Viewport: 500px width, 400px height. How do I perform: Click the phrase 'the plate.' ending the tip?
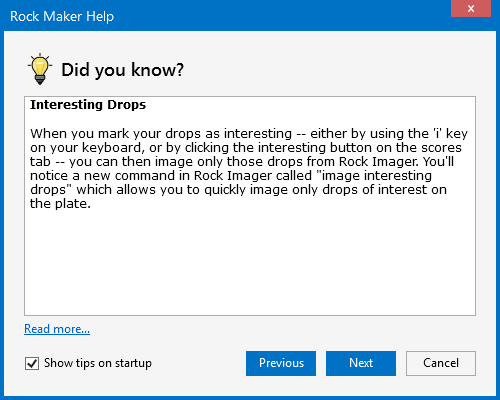pyautogui.click(x=60, y=204)
